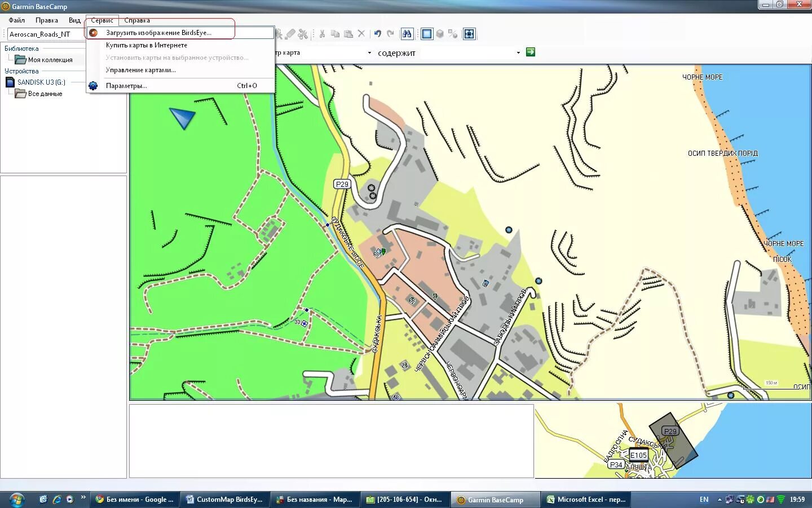Click the EN language indicator
Screen dimensions: 812x508
[x=704, y=500]
